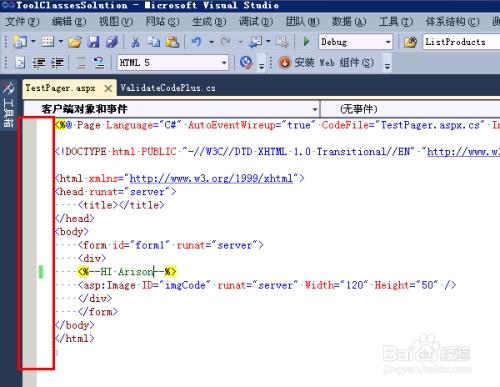Viewport: 500px width, 387px height.
Task: Click the Redo arrow icon
Action: pos(226,42)
